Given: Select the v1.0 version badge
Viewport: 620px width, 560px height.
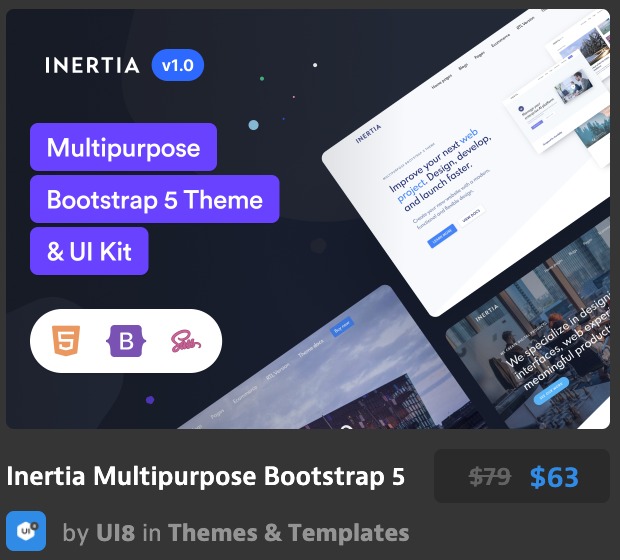Looking at the screenshot, I should click(178, 66).
